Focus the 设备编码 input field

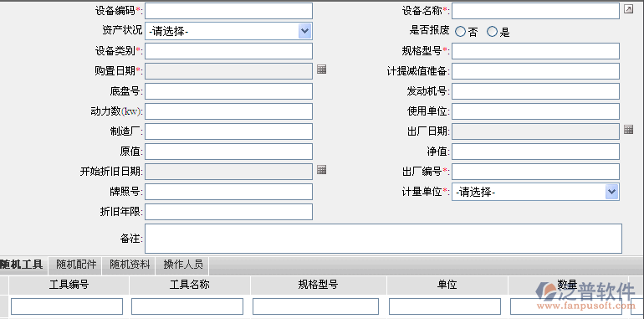pos(229,11)
